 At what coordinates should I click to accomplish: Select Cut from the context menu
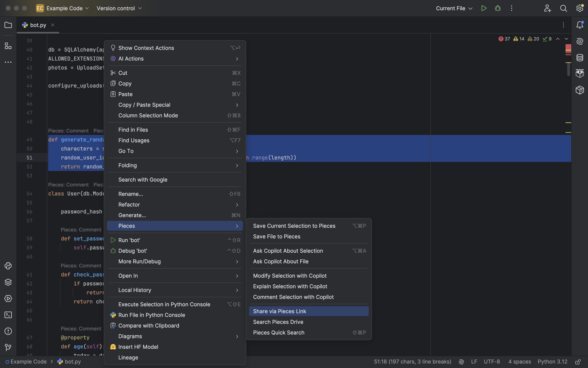tap(175, 73)
